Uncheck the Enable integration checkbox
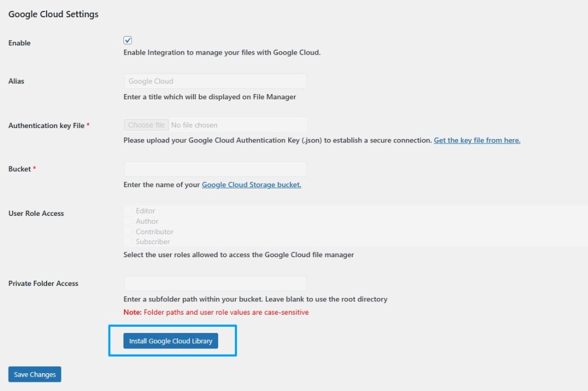The width and height of the screenshot is (588, 391). coord(127,40)
